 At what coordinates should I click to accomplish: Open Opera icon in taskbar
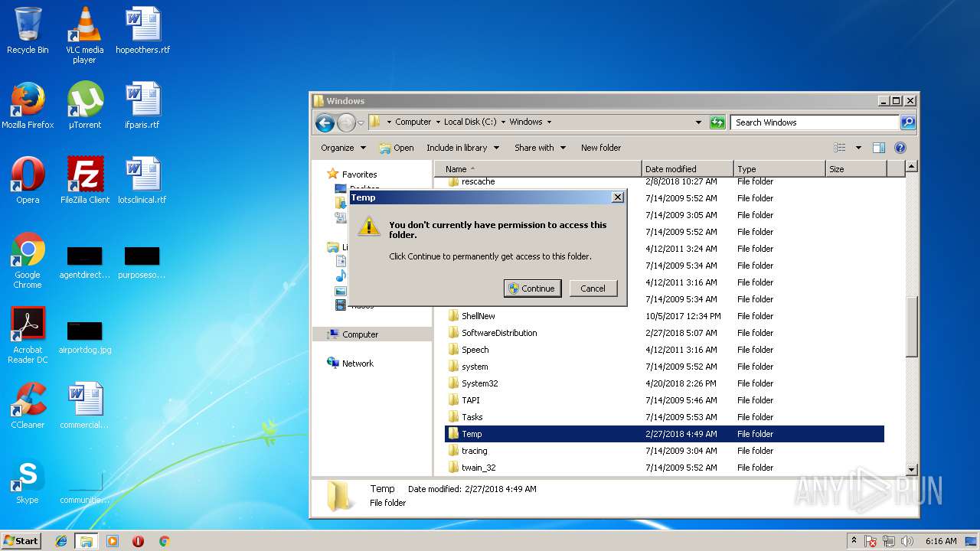(138, 541)
